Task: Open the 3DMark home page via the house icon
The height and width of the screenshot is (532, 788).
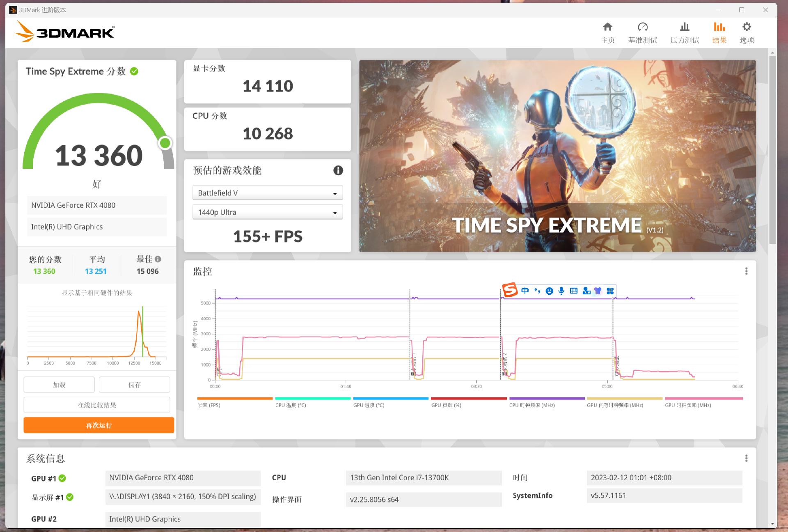Action: click(x=607, y=32)
